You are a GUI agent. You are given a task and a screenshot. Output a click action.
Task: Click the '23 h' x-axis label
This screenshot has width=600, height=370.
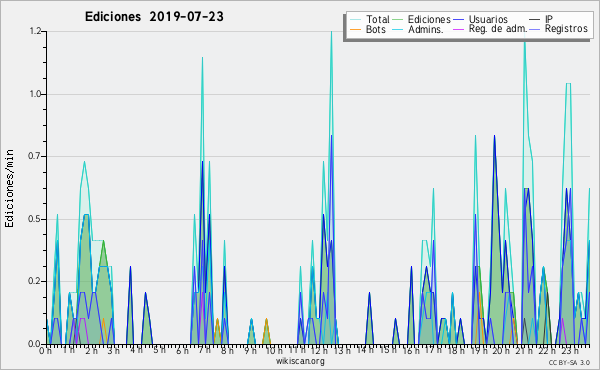570,351
